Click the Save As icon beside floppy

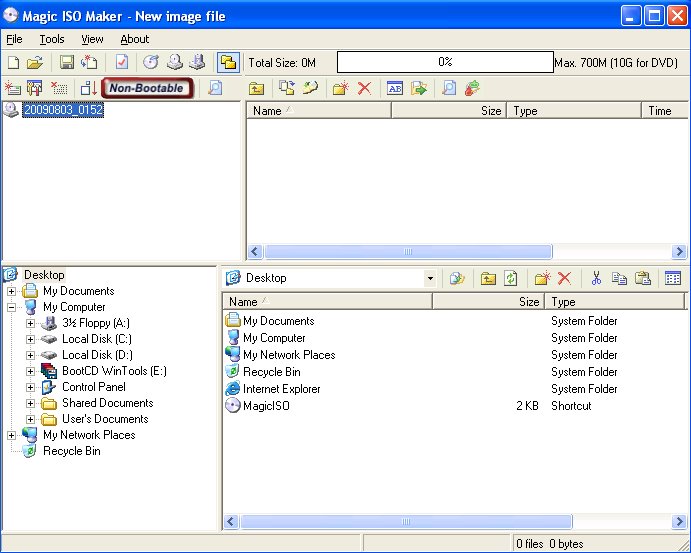click(89, 63)
